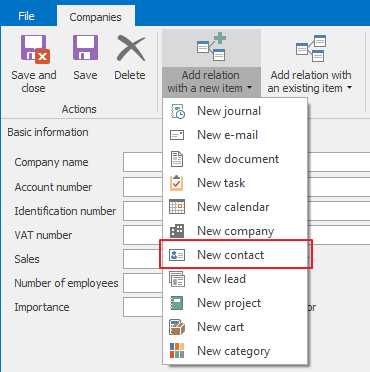Click the Delete button label

pyautogui.click(x=130, y=75)
